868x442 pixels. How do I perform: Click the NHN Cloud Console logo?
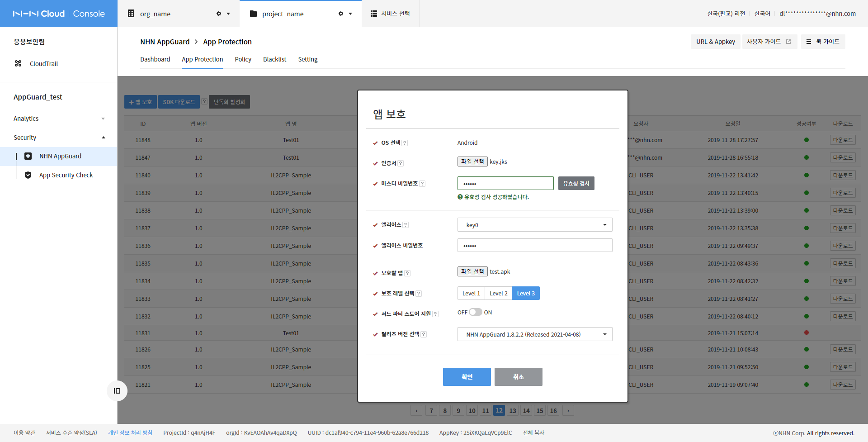59,14
